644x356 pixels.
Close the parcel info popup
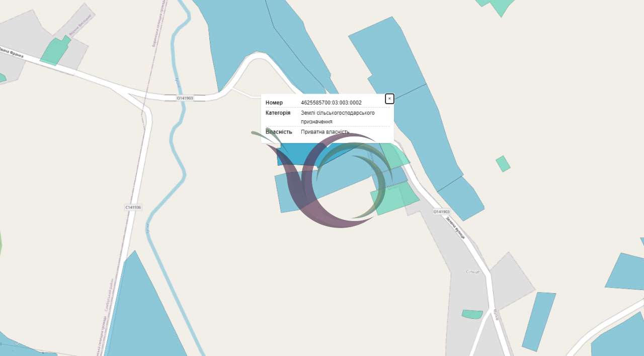point(389,99)
